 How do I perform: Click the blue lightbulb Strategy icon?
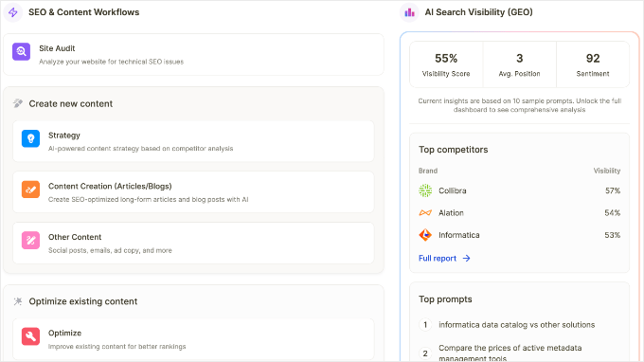point(31,139)
